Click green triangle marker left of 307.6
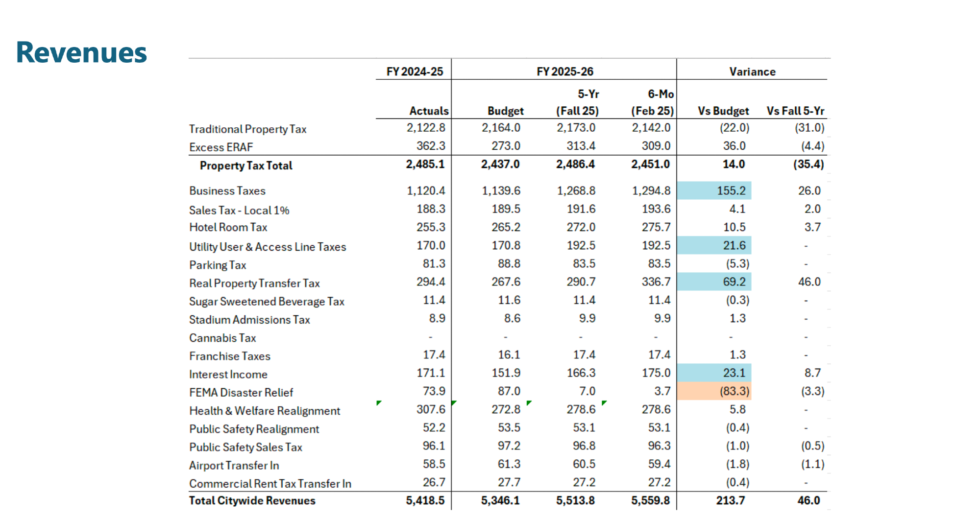Image resolution: width=980 pixels, height=518 pixels. coord(379,403)
